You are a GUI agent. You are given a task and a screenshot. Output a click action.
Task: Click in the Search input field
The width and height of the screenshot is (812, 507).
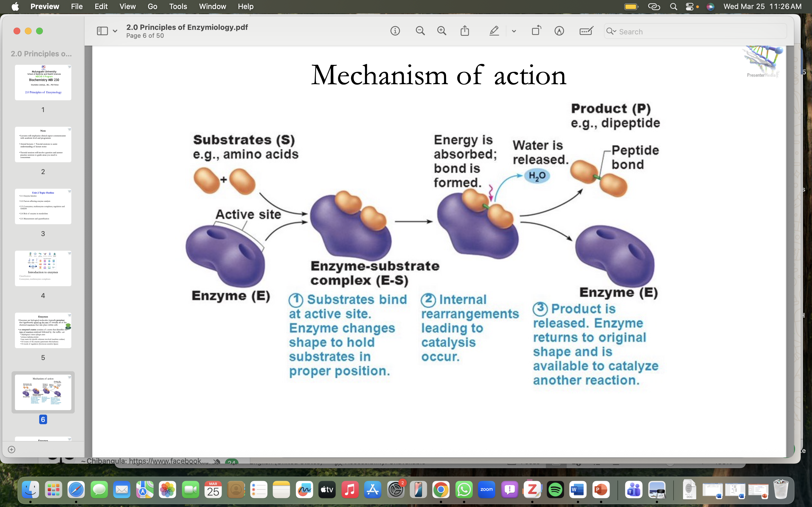[698, 32]
